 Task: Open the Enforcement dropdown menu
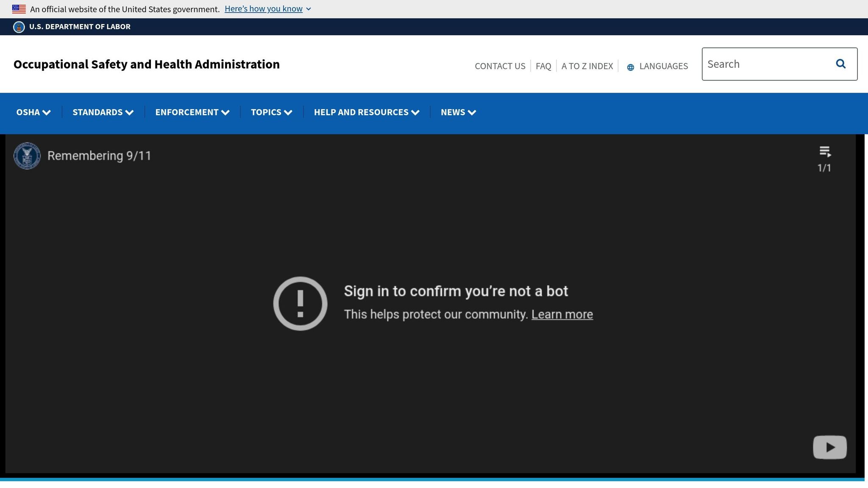click(192, 112)
